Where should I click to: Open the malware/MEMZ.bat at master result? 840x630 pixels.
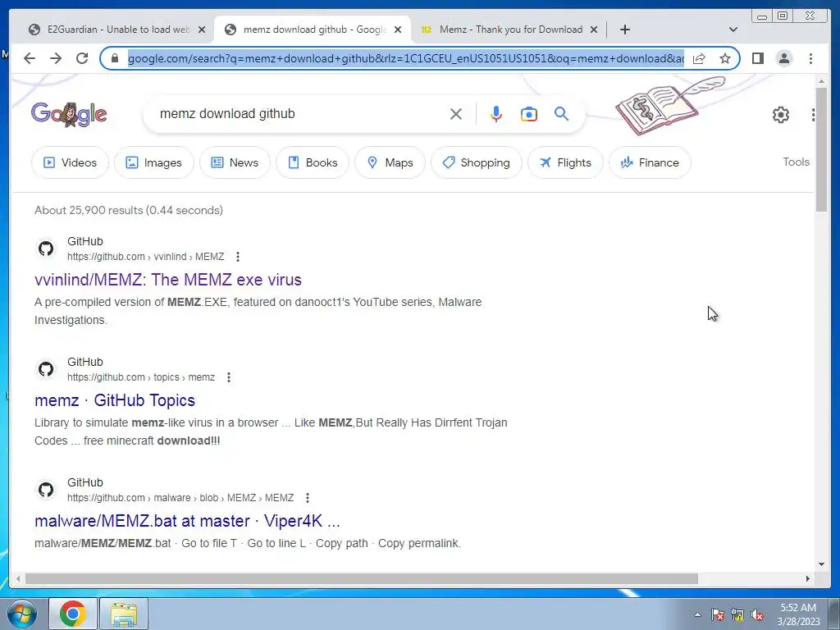click(187, 521)
